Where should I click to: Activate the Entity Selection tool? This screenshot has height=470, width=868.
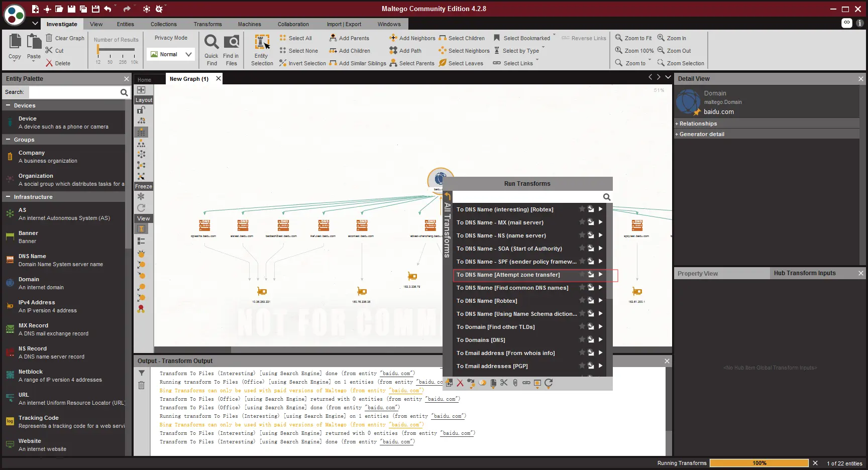[262, 50]
